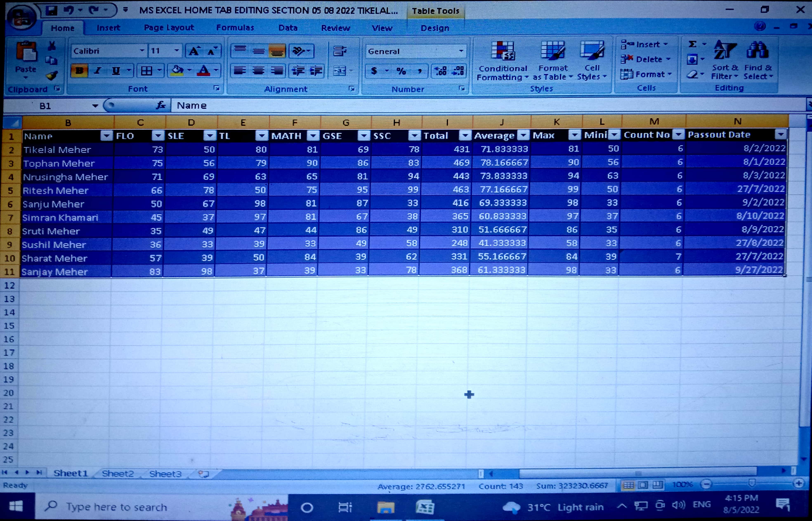Open the Formulas ribbon tab

point(235,28)
